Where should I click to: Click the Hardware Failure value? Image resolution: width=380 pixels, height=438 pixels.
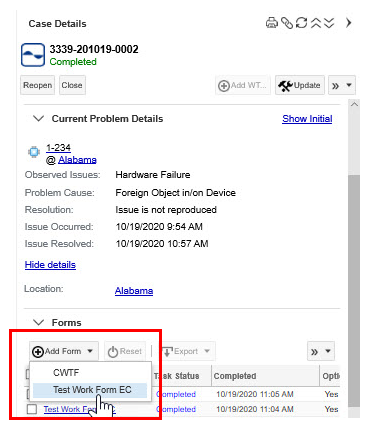point(153,175)
